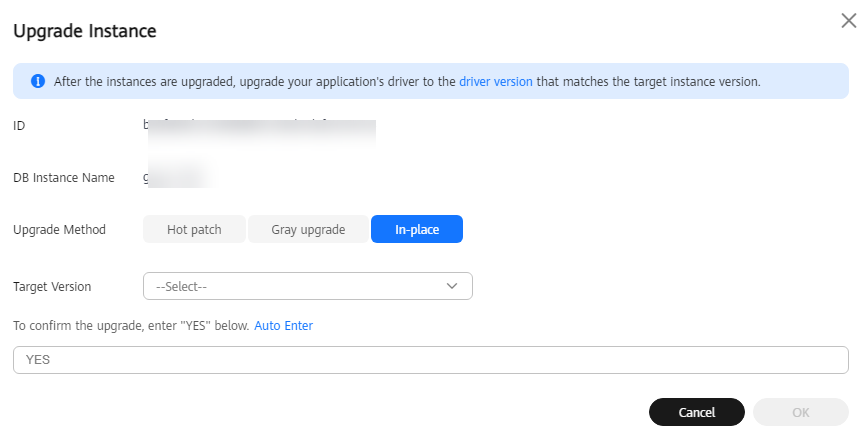Click the DB Instance Name label
The width and height of the screenshot is (866, 437).
pyautogui.click(x=64, y=178)
